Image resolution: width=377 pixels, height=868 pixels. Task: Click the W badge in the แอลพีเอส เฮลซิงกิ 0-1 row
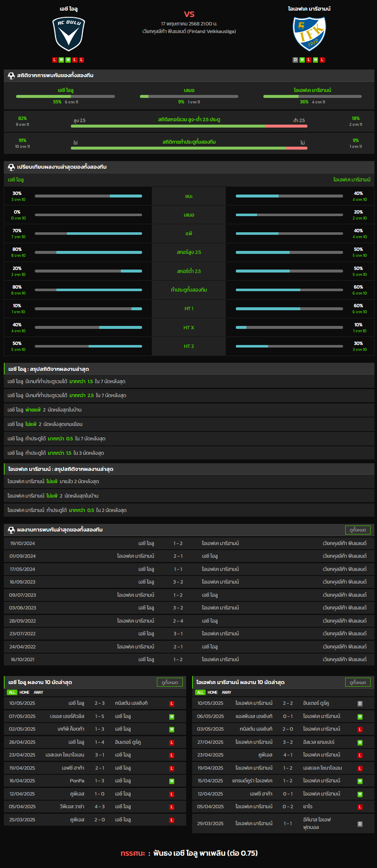[360, 717]
